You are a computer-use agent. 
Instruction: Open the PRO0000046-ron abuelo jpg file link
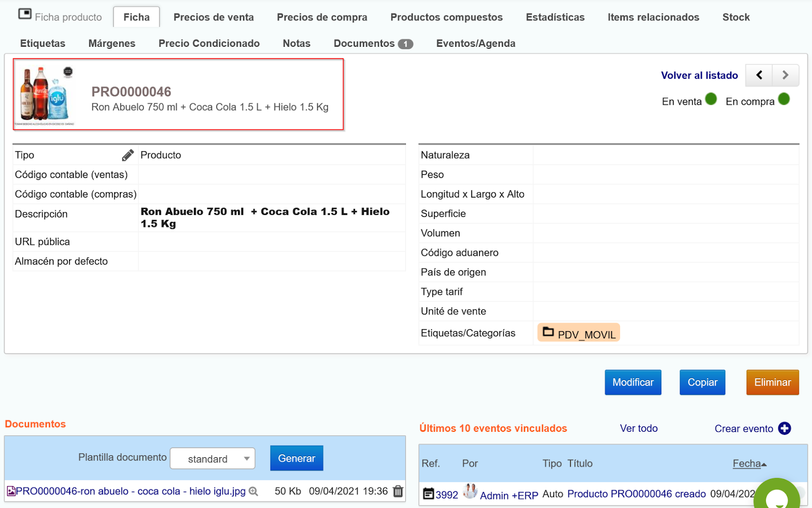point(130,491)
